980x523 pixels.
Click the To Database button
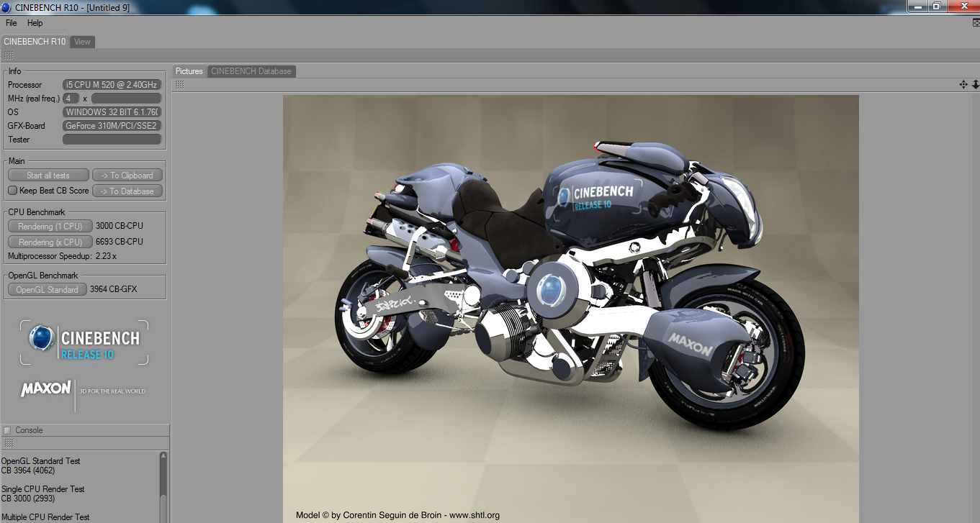pyautogui.click(x=127, y=191)
